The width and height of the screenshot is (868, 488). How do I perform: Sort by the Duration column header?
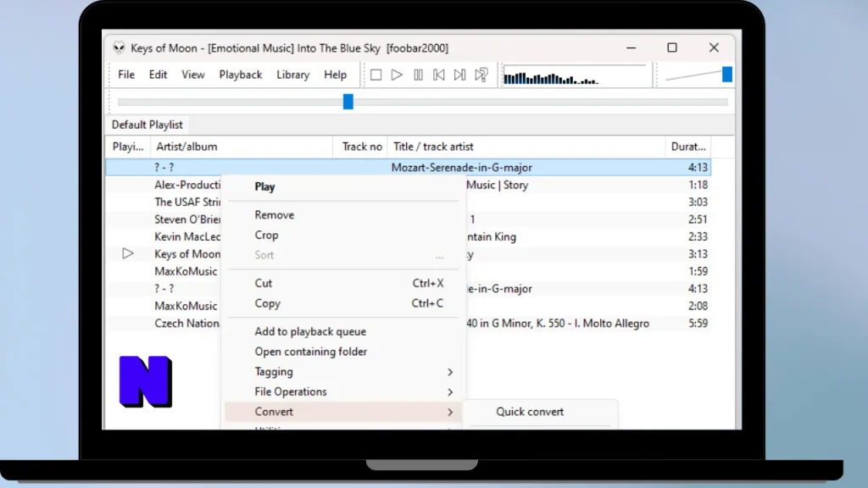(x=688, y=147)
